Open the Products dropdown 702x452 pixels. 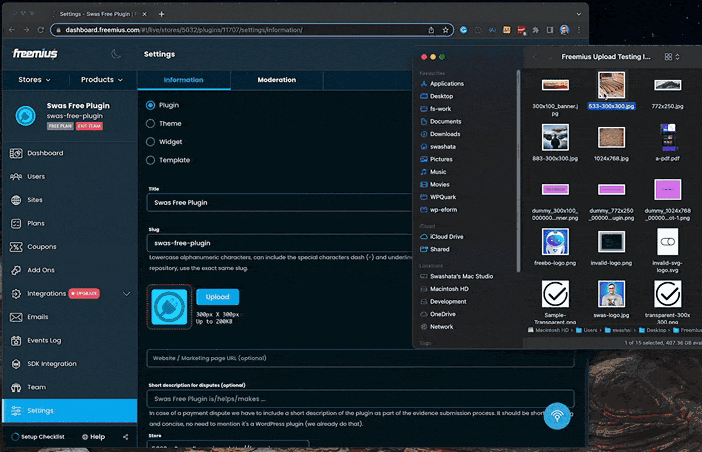coord(102,80)
